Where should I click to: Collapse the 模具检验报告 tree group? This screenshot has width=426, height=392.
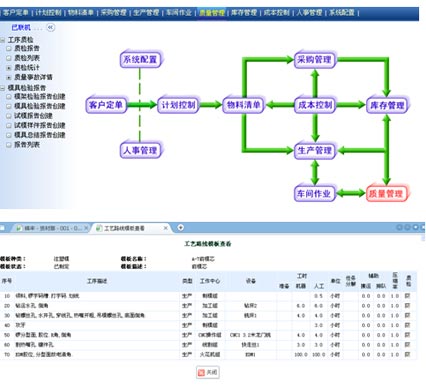[x=3, y=88]
